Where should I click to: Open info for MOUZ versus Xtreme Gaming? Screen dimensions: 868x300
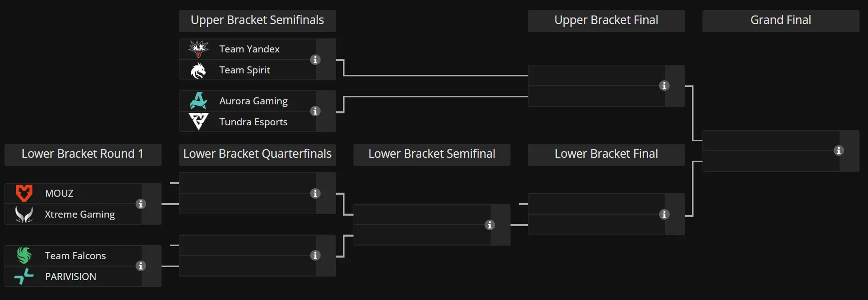[x=142, y=204]
